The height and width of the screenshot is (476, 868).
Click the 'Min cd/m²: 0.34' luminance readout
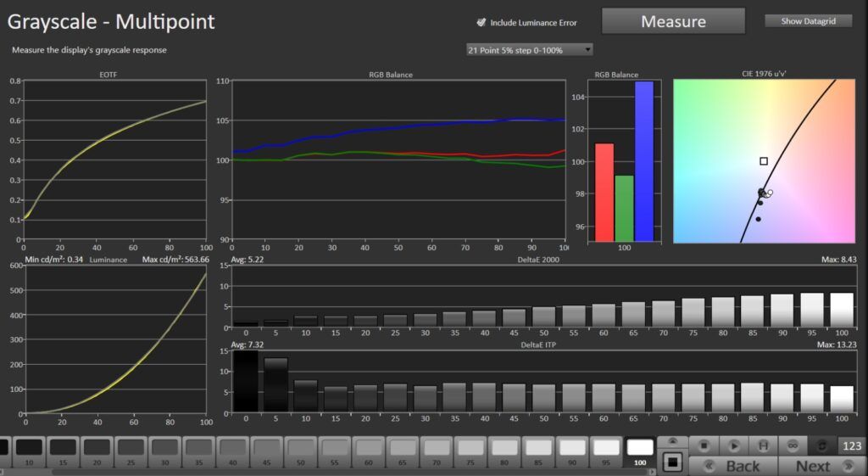pyautogui.click(x=53, y=260)
